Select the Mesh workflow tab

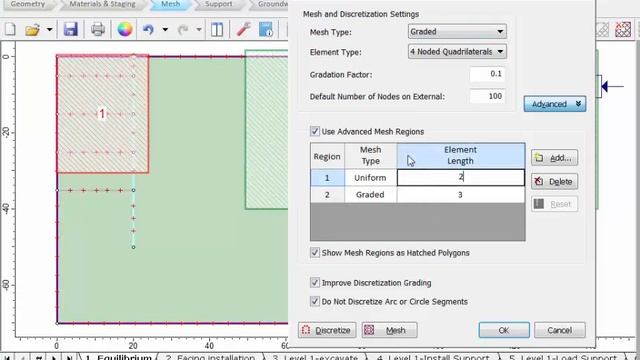coord(170,4)
